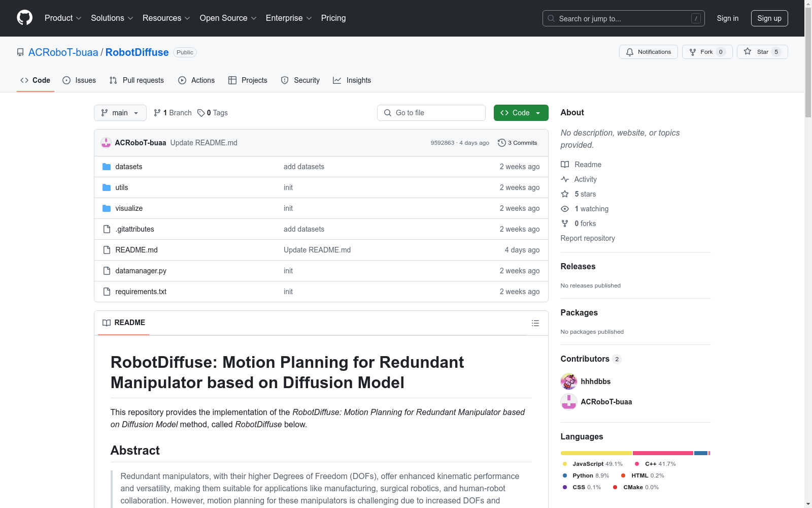The image size is (812, 508).
Task: Click the datamanager.py file icon
Action: pyautogui.click(x=107, y=271)
